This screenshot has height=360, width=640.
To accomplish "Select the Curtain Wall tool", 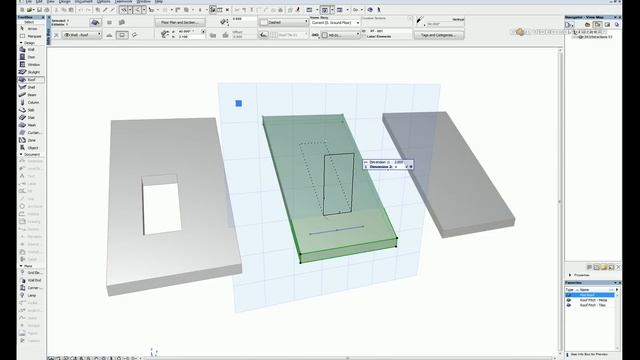I will pyautogui.click(x=31, y=133).
